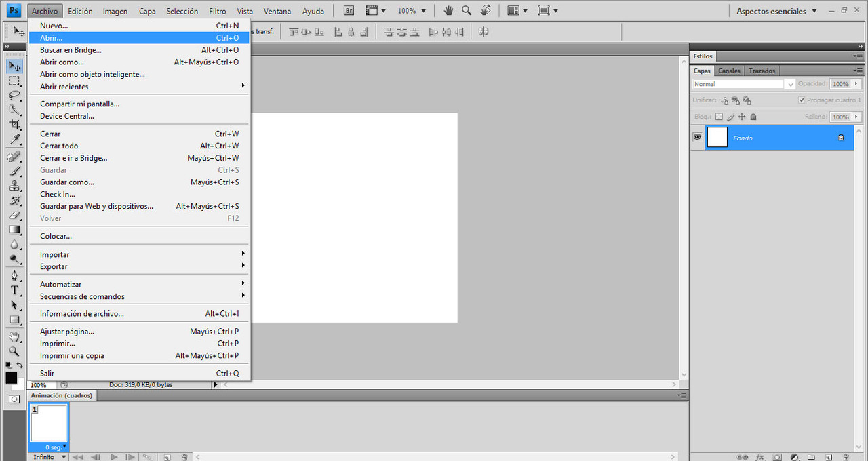
Task: Duplicate selected animation frame
Action: 167,457
